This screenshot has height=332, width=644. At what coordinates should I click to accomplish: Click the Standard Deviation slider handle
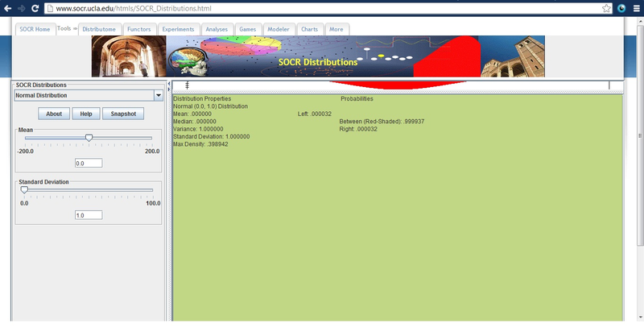click(24, 190)
